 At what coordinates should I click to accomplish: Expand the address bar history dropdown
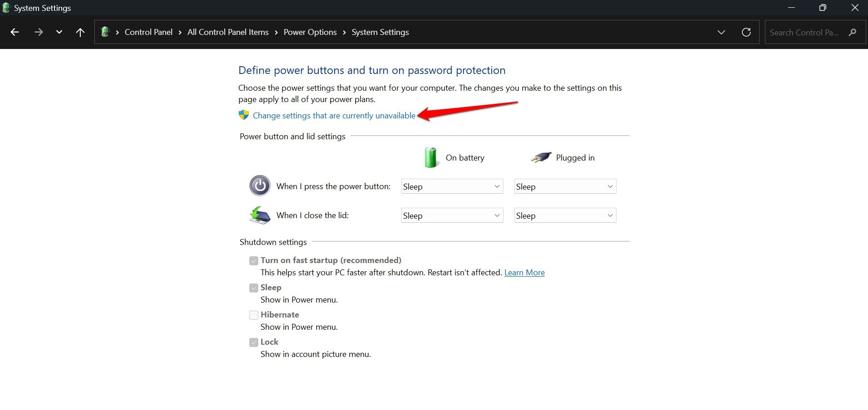click(721, 32)
